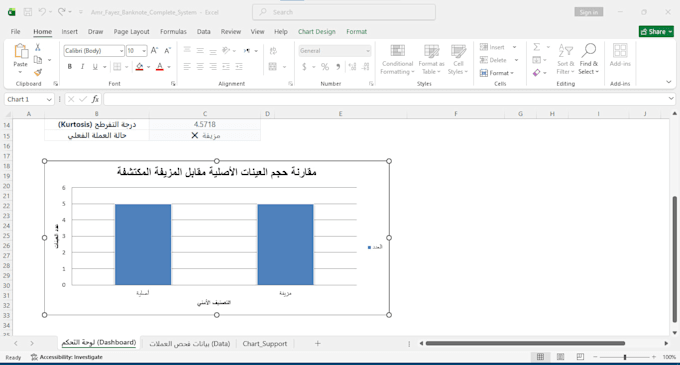Open Sort & Filter menu
Viewport: 680px width, 365px height.
pos(566,59)
